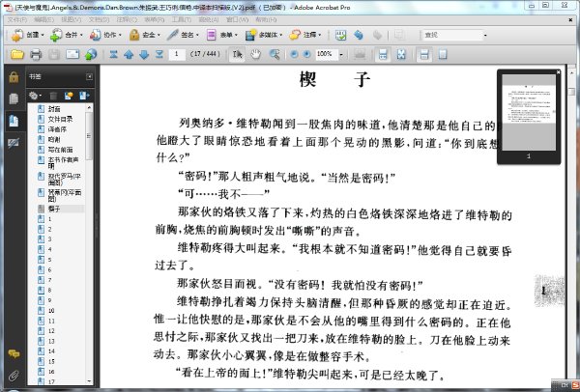Screen dimensions: 580x392
Task: Select bookmark 10 in the list
Action: click(51, 310)
